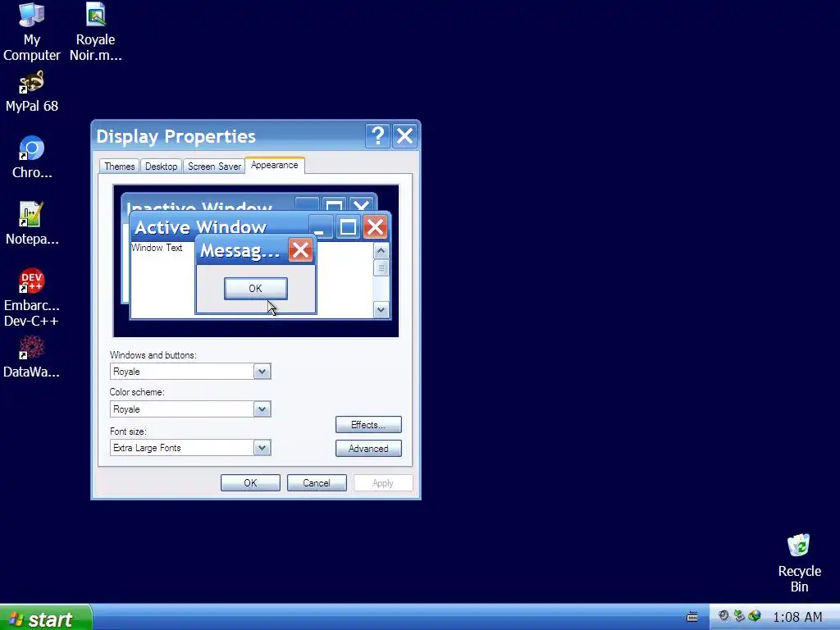Select the Appearance tab
The width and height of the screenshot is (840, 630).
(x=274, y=165)
